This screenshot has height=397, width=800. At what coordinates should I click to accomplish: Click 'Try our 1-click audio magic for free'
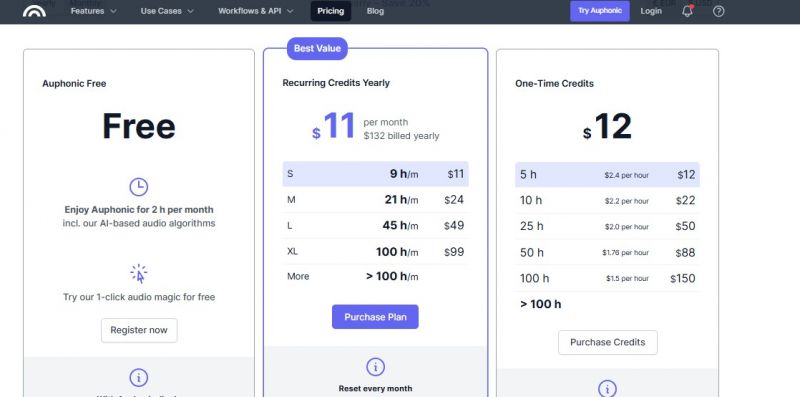[139, 297]
